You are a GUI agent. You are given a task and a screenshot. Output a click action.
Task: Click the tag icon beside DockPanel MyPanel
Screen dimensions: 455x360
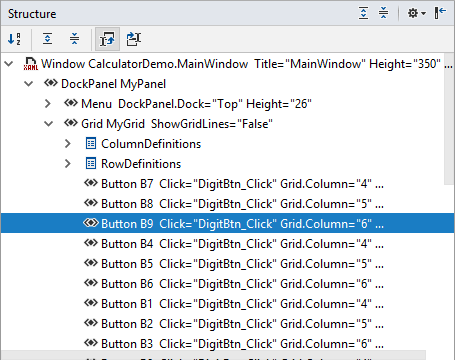pos(51,83)
